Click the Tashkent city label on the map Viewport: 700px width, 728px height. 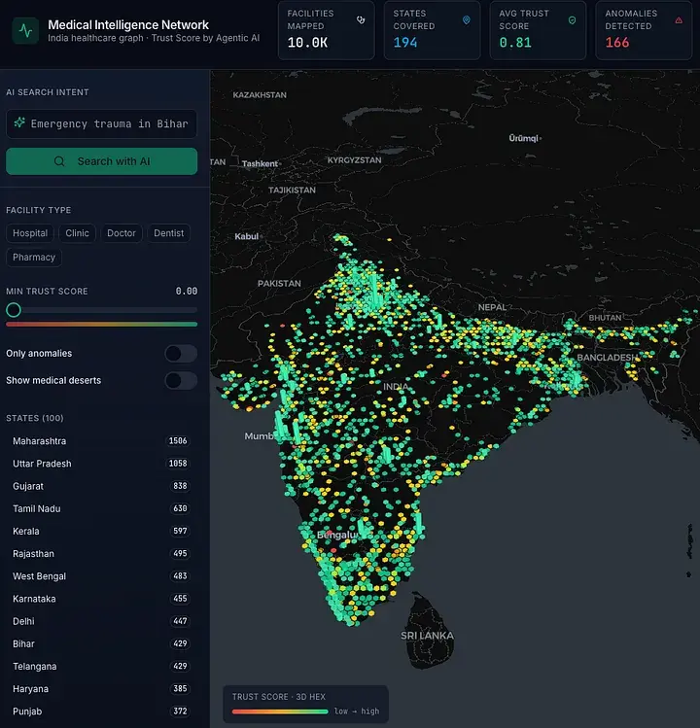[x=260, y=164]
